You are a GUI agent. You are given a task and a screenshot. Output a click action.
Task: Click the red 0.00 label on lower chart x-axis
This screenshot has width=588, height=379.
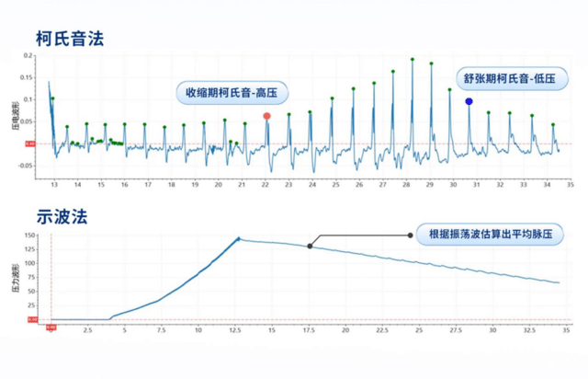click(x=51, y=327)
